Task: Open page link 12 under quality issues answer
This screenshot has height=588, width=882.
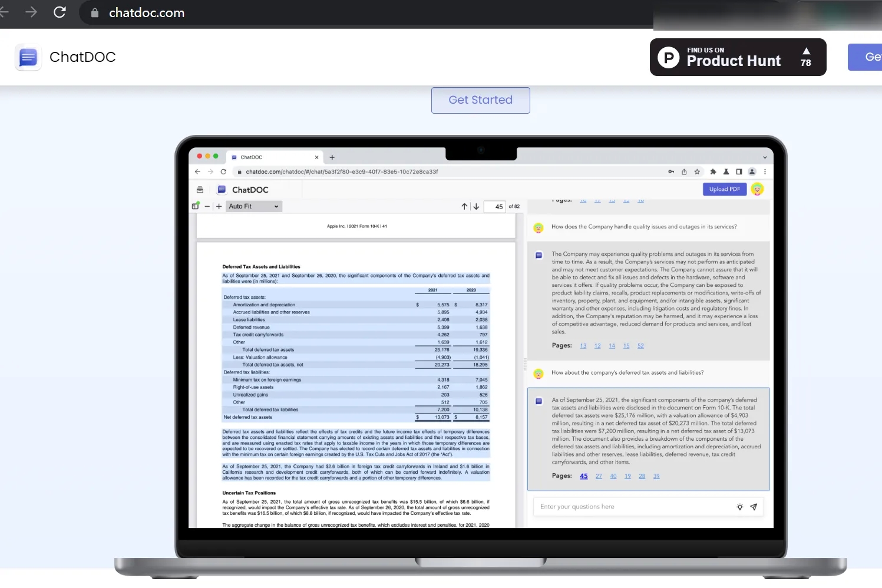Action: (x=597, y=346)
